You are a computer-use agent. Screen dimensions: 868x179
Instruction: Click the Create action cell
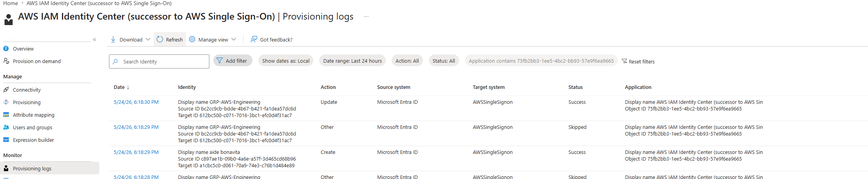click(328, 152)
